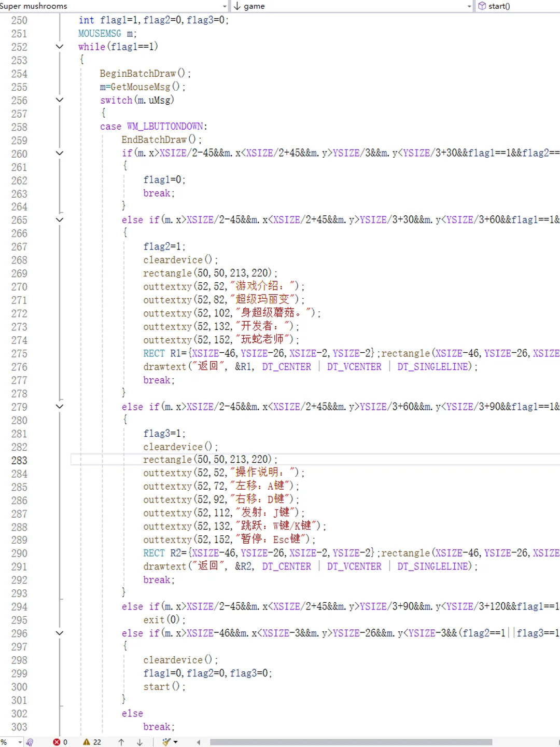Click the else keyword on line 302
The width and height of the screenshot is (560, 747).
(132, 714)
